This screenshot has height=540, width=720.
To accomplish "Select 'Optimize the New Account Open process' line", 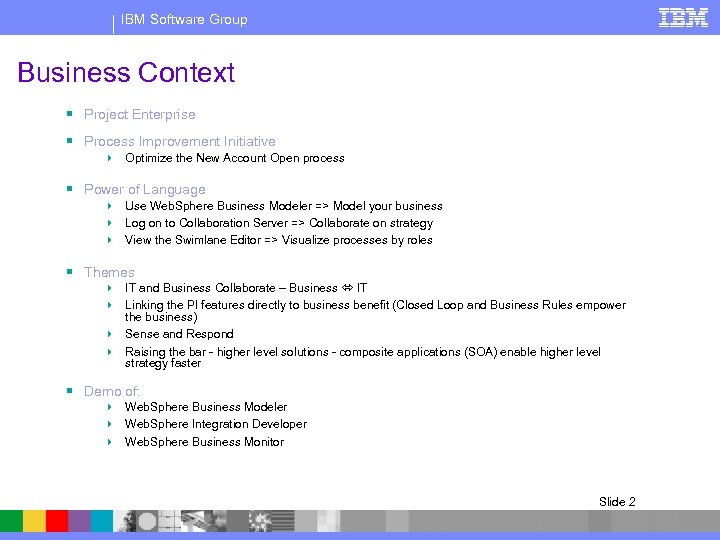I will (x=235, y=158).
